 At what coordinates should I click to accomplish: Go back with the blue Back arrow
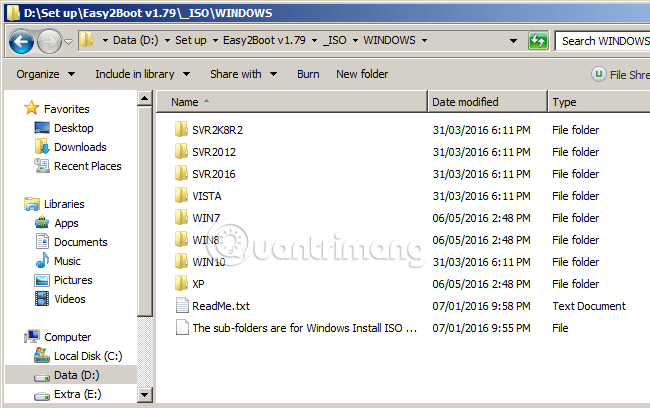21,41
